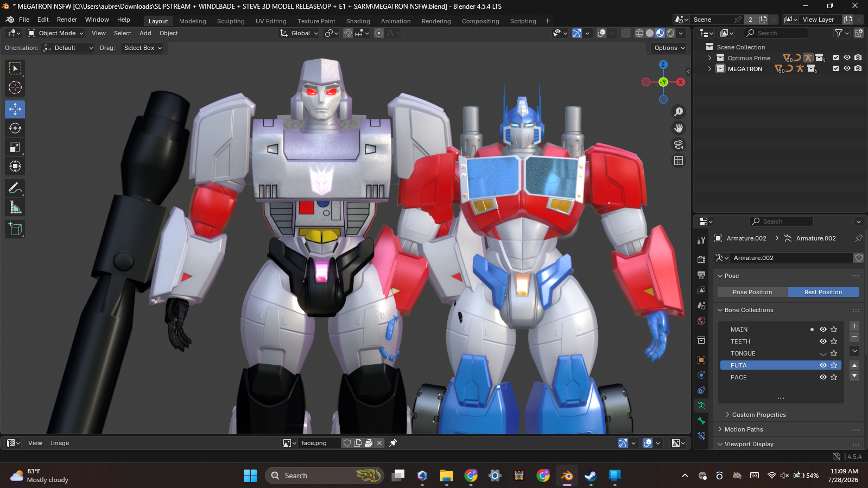Image resolution: width=868 pixels, height=488 pixels.
Task: Add a new bone collection with plus button
Action: (854, 326)
